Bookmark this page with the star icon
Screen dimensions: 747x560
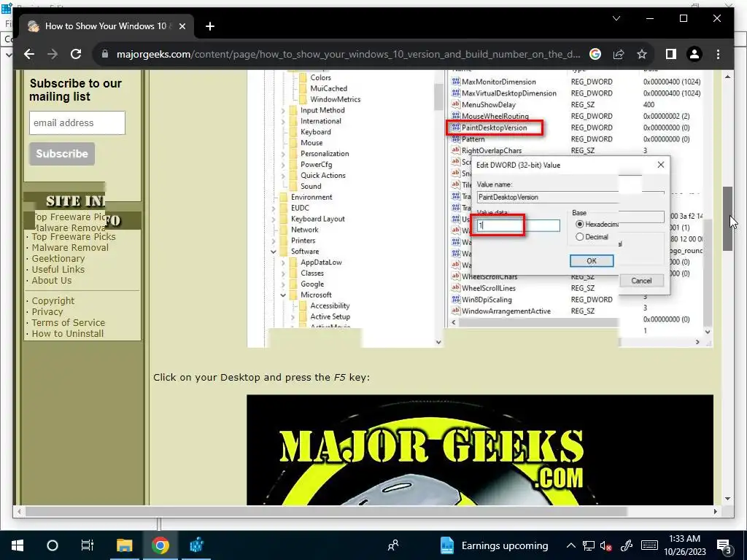click(x=642, y=54)
